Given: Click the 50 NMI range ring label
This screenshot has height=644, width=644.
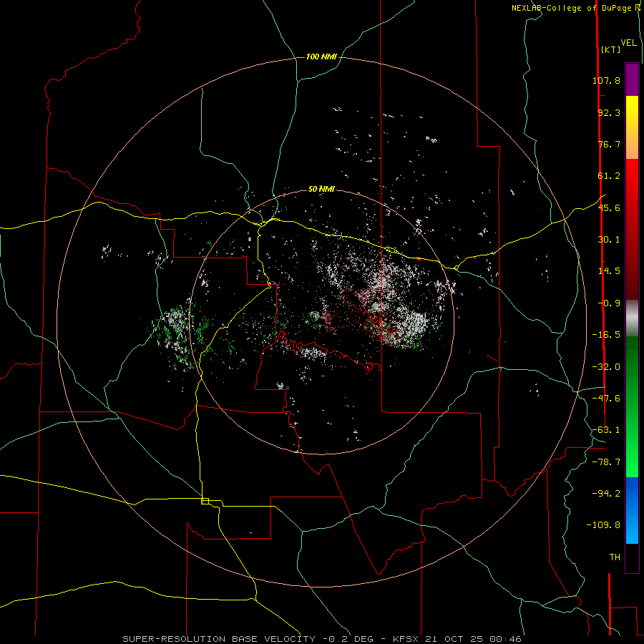Looking at the screenshot, I should point(321,189).
